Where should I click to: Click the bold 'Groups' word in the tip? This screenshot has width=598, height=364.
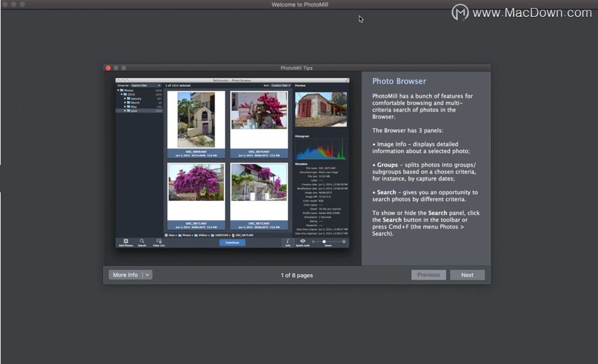pos(388,165)
